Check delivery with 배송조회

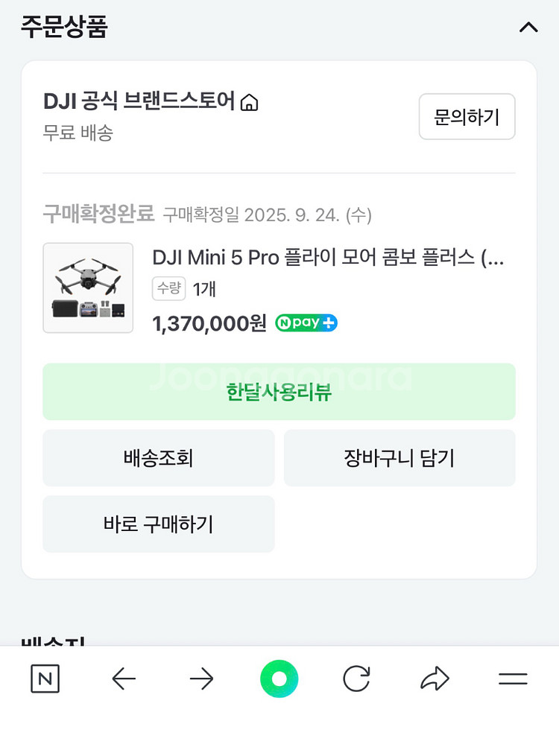[x=159, y=458]
